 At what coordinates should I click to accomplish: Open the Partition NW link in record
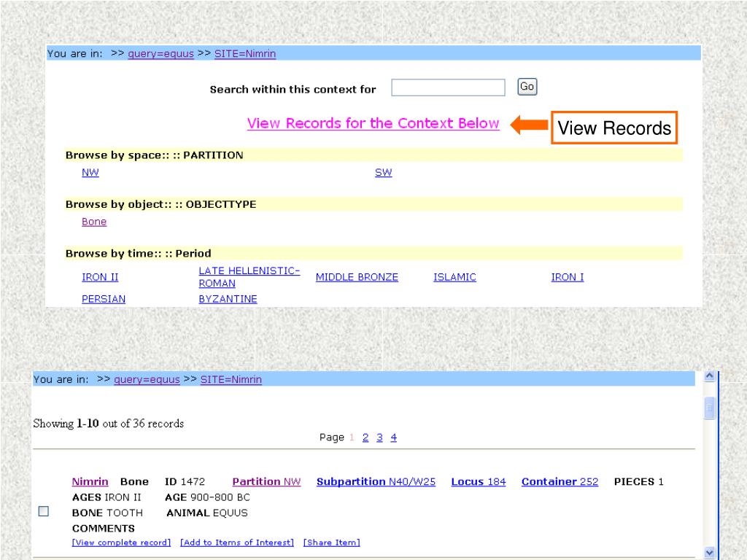(x=267, y=481)
